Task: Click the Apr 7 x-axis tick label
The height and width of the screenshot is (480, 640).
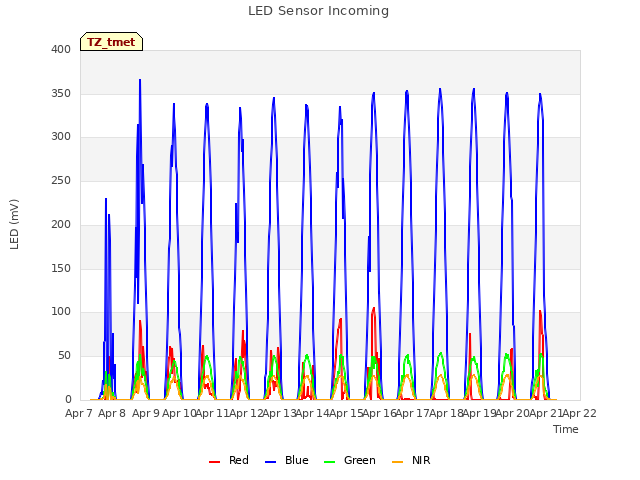Action: (79, 413)
